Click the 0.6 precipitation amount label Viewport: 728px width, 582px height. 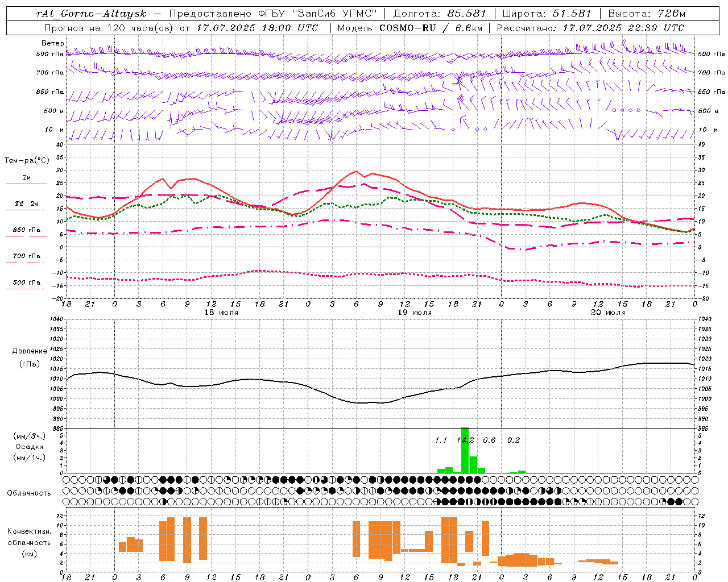489,440
